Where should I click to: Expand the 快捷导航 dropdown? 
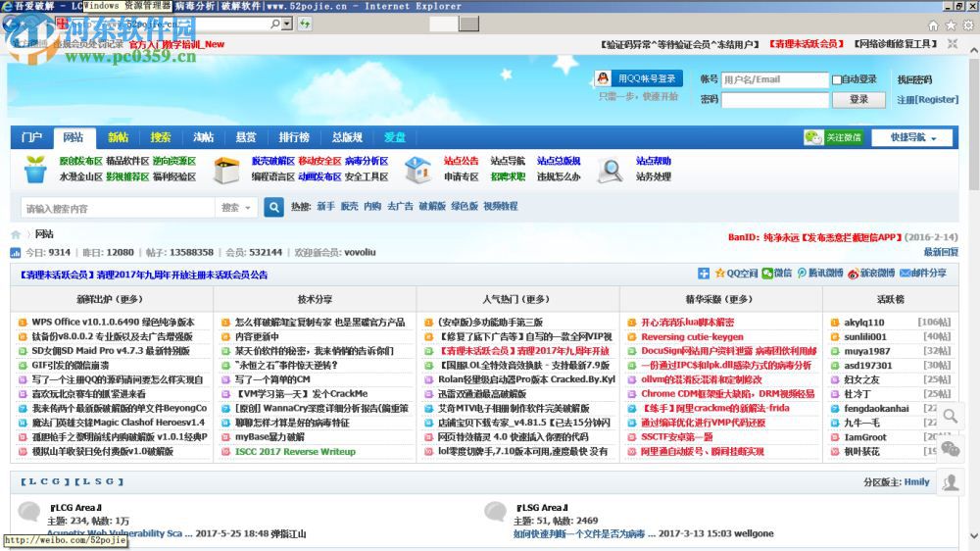(x=911, y=138)
